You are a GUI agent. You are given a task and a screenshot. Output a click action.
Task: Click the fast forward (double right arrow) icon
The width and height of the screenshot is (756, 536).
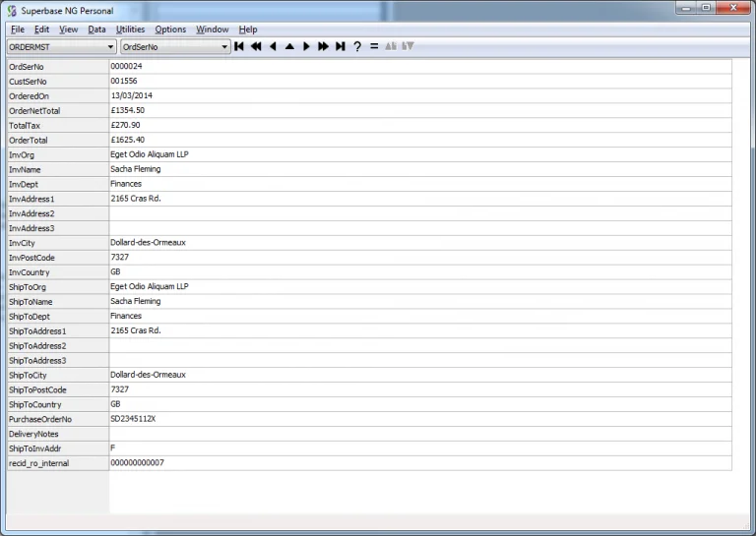click(323, 46)
